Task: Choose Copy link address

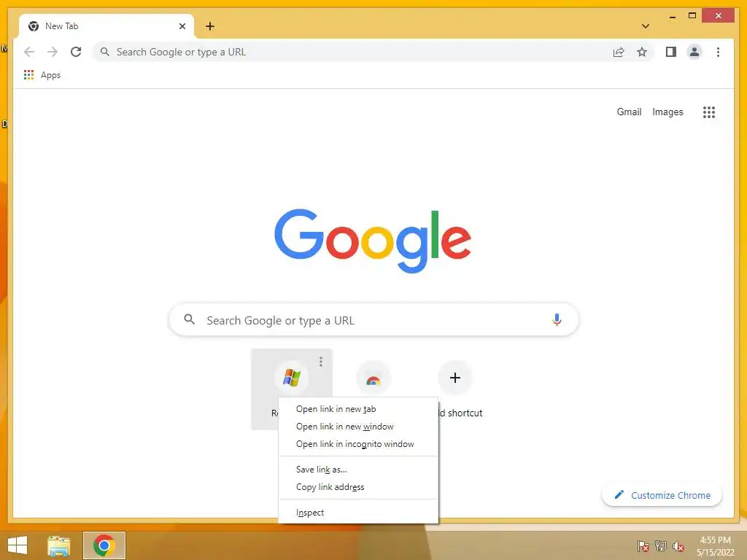Action: point(358,487)
